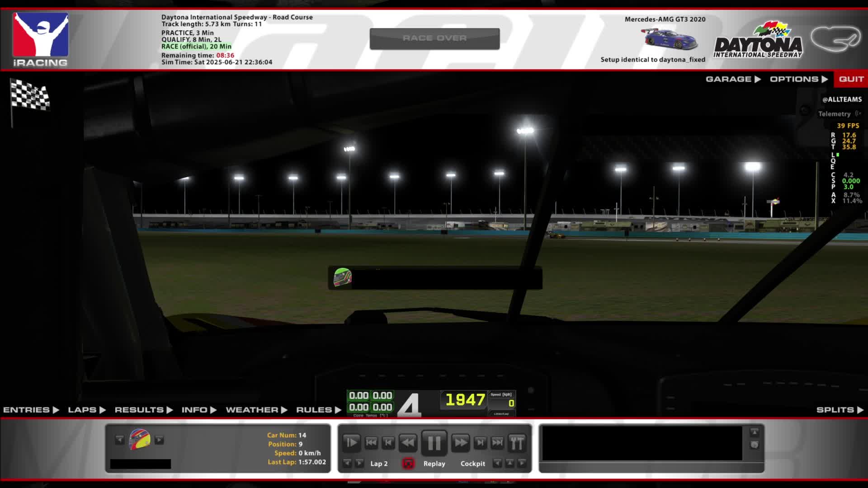The width and height of the screenshot is (868, 488).
Task: Click the RACE OVER button
Action: coord(434,38)
